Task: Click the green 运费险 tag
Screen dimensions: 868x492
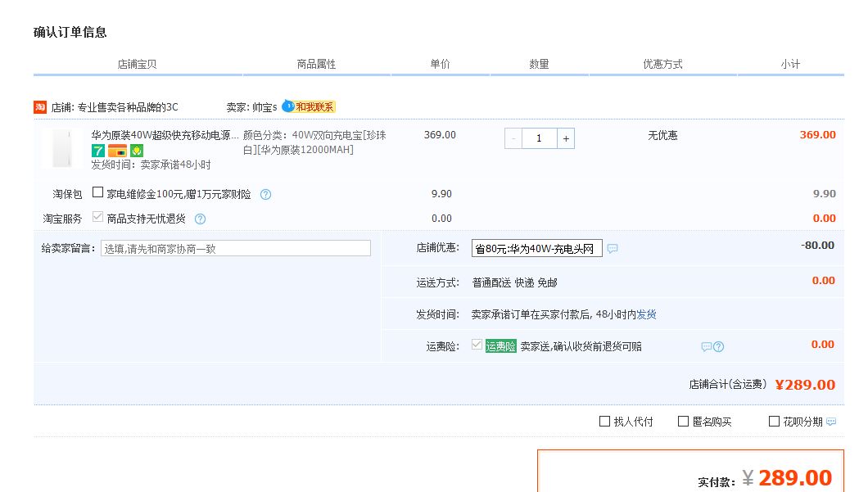Action: [x=500, y=346]
